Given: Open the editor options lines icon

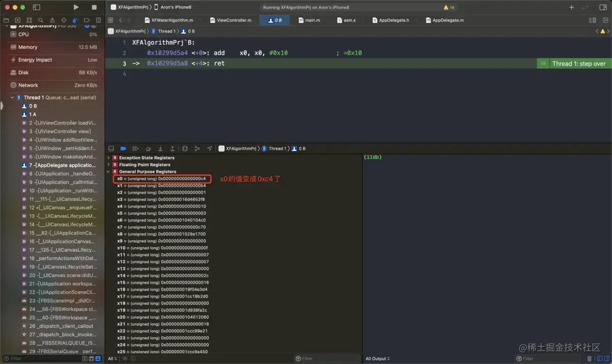Looking at the screenshot, I should (593, 20).
